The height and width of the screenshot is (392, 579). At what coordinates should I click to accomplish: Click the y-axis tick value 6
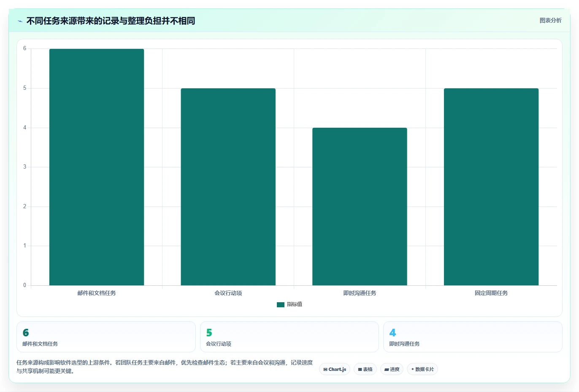pyautogui.click(x=24, y=48)
